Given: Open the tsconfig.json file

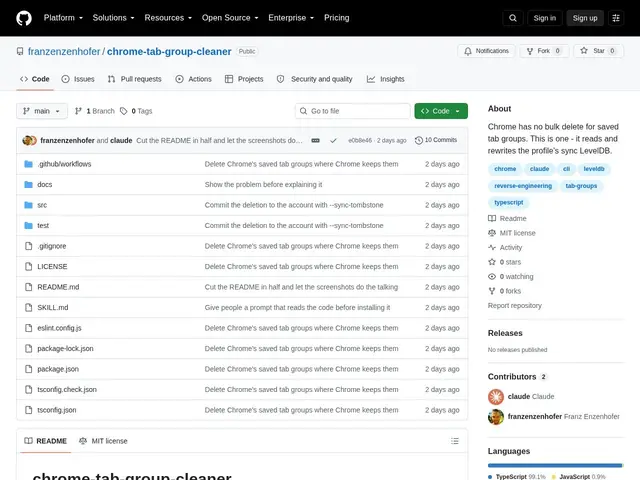Looking at the screenshot, I should point(57,410).
